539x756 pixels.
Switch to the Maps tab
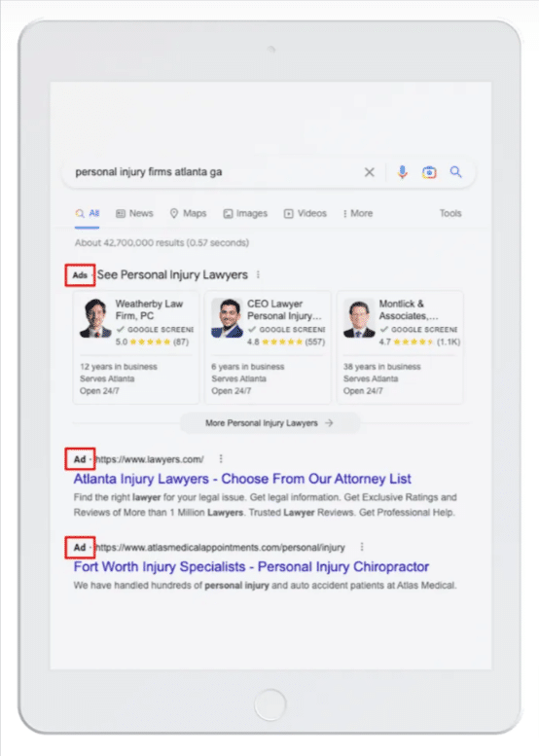(x=188, y=213)
